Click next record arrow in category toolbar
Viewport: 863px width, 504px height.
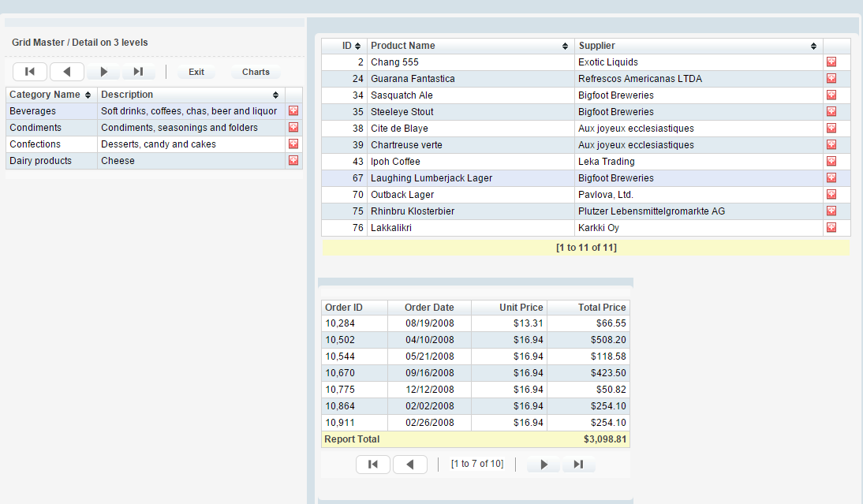click(103, 72)
